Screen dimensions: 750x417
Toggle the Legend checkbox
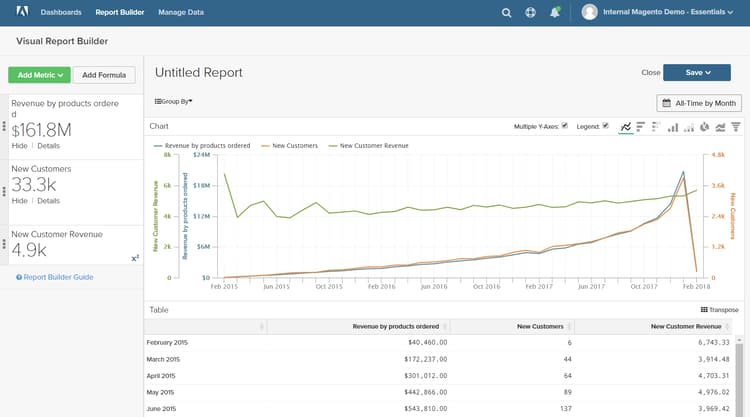pos(605,126)
